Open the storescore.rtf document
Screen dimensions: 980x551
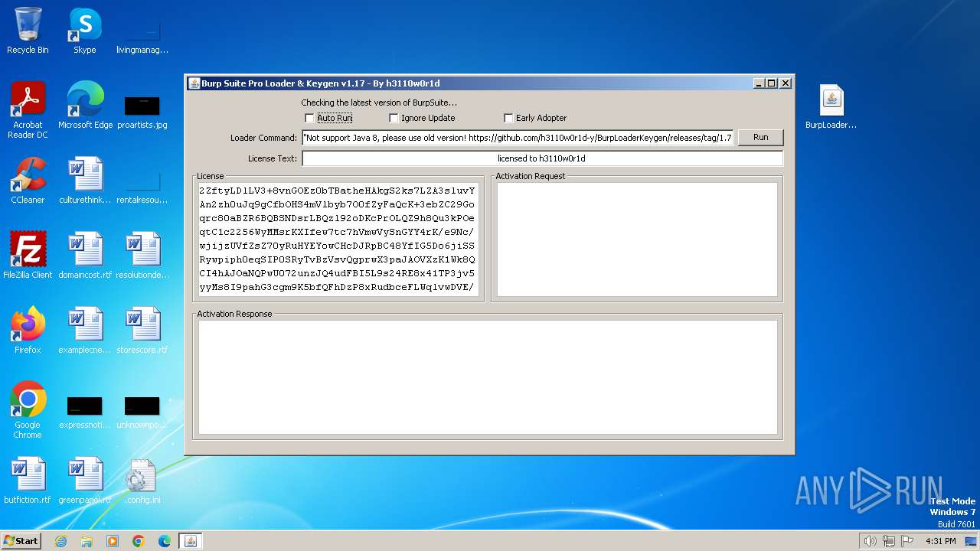click(x=142, y=331)
